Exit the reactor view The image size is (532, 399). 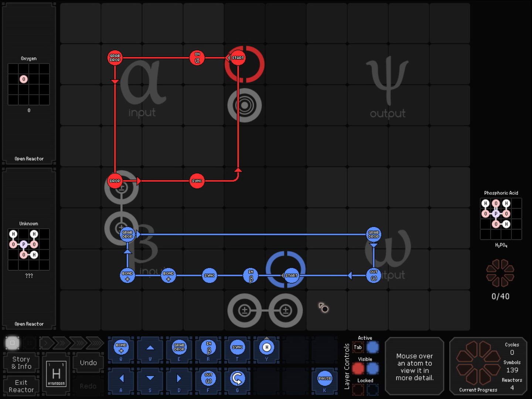click(x=21, y=386)
